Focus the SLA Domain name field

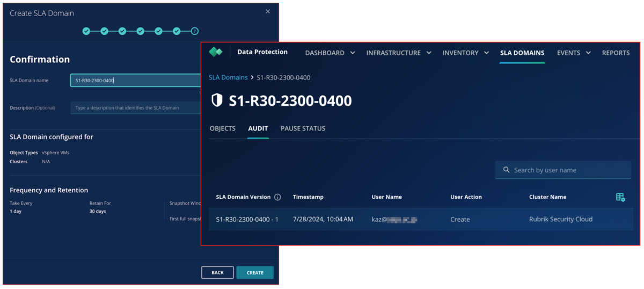pyautogui.click(x=136, y=80)
